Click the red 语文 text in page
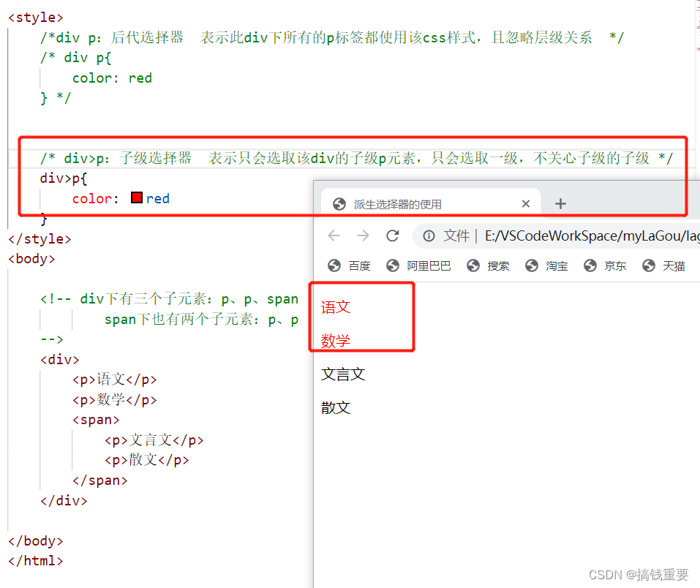The height and width of the screenshot is (588, 700). coord(336,307)
